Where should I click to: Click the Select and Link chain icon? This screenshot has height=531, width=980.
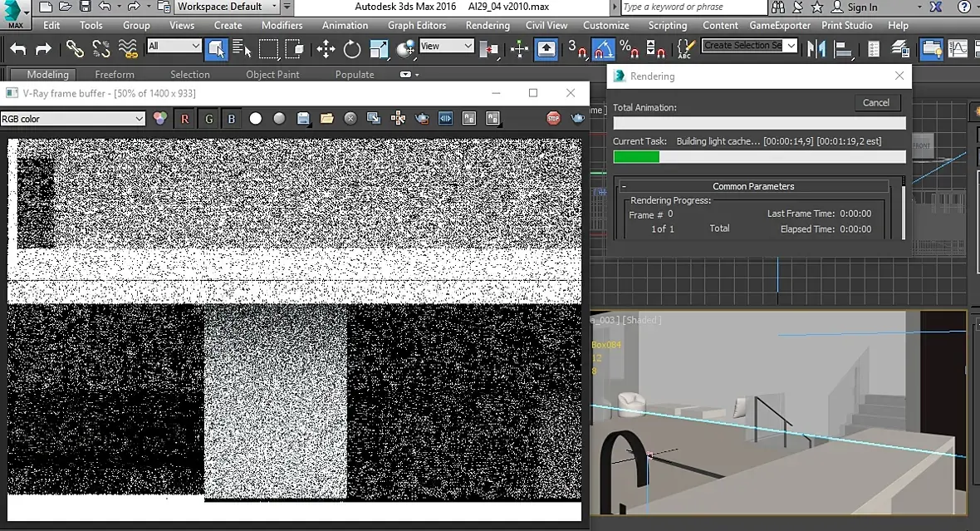pyautogui.click(x=75, y=49)
